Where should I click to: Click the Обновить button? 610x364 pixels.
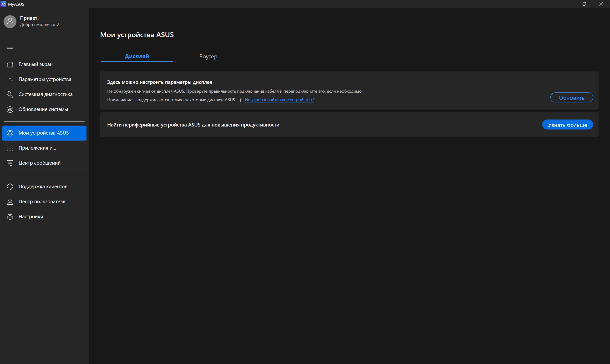571,98
